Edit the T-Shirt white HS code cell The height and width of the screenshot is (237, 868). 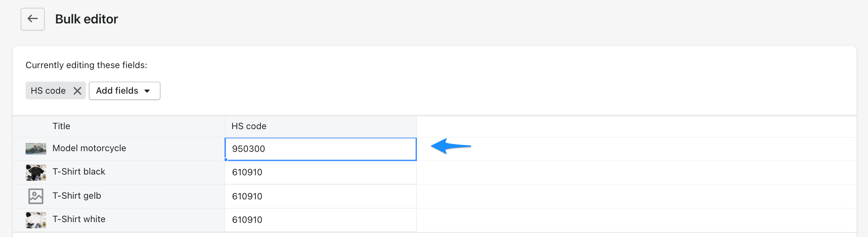pos(320,220)
